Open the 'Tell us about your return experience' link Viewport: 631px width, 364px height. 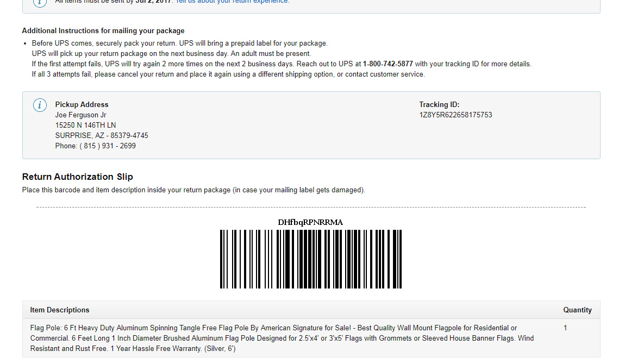tap(233, 2)
